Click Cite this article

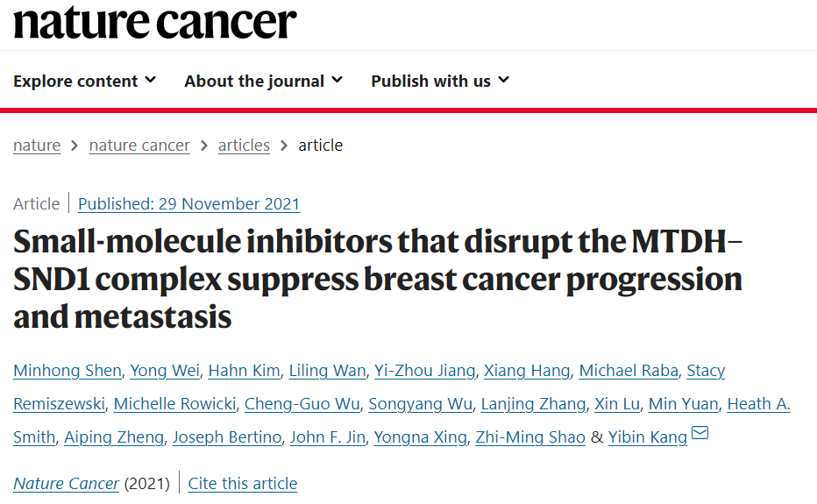point(243,484)
